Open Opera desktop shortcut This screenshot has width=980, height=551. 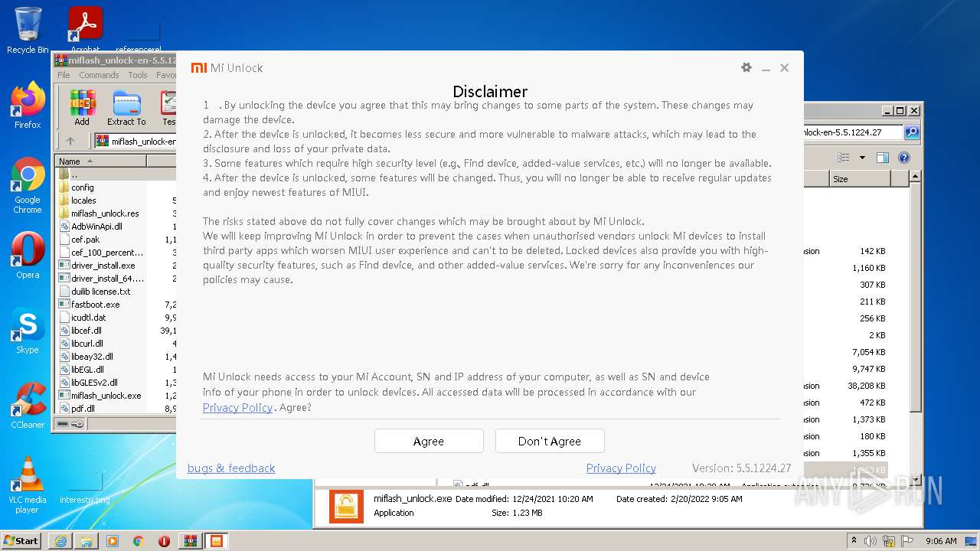click(x=28, y=256)
